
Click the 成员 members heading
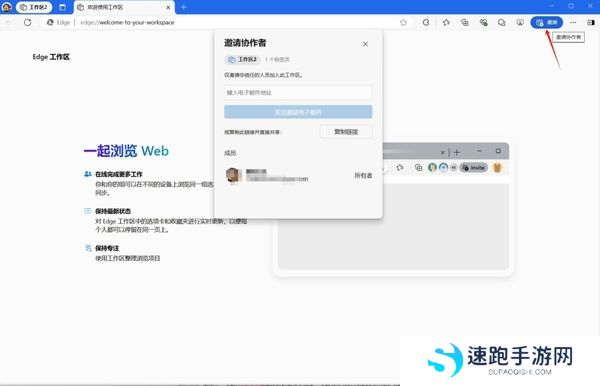click(x=230, y=153)
